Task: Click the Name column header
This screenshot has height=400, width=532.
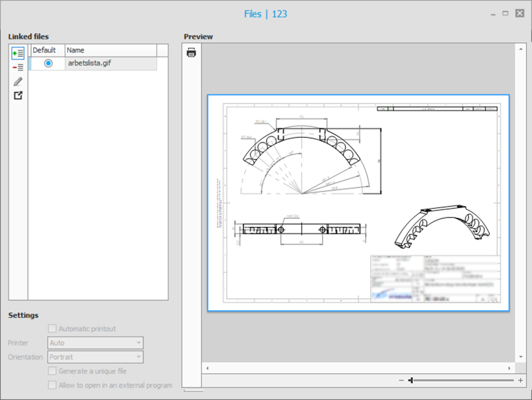Action: coord(111,50)
